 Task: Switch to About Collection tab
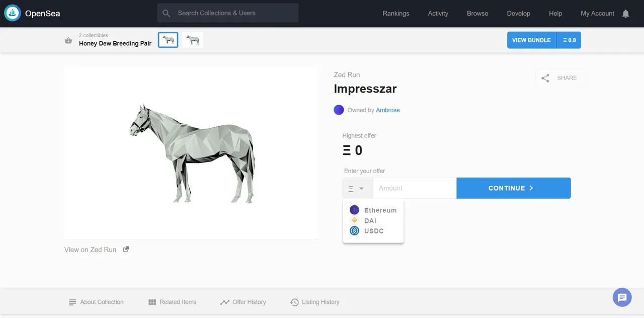[x=96, y=302]
